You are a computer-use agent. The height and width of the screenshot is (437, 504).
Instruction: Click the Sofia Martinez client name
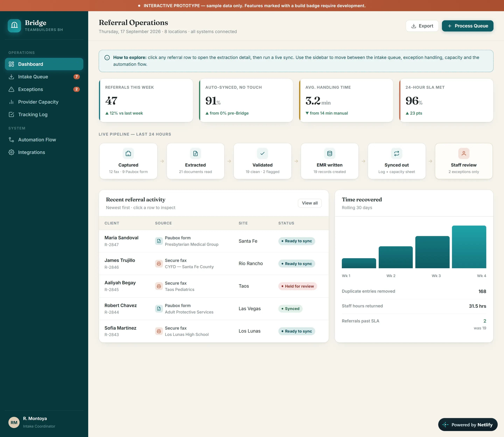coord(121,328)
